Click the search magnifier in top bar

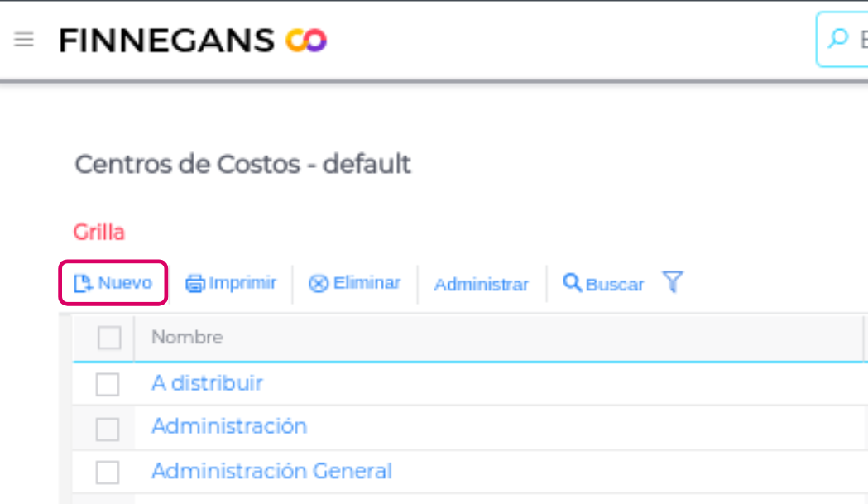838,39
